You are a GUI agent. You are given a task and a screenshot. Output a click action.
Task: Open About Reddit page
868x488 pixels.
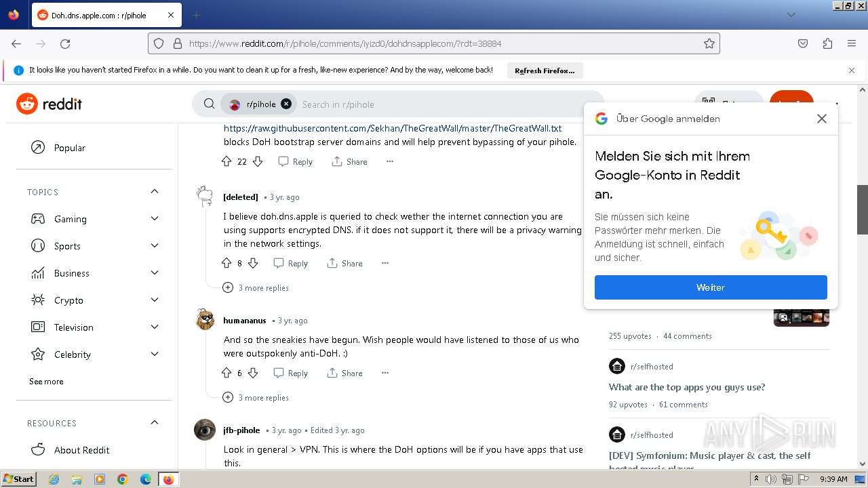94,450
